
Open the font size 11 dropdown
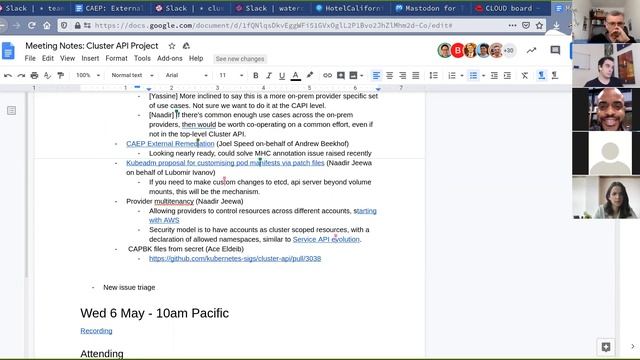pos(231,76)
